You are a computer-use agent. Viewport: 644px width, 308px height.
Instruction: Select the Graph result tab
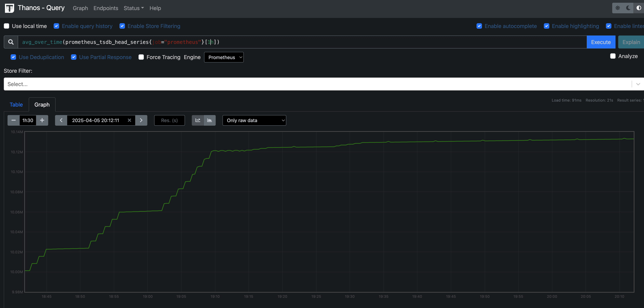pos(42,104)
